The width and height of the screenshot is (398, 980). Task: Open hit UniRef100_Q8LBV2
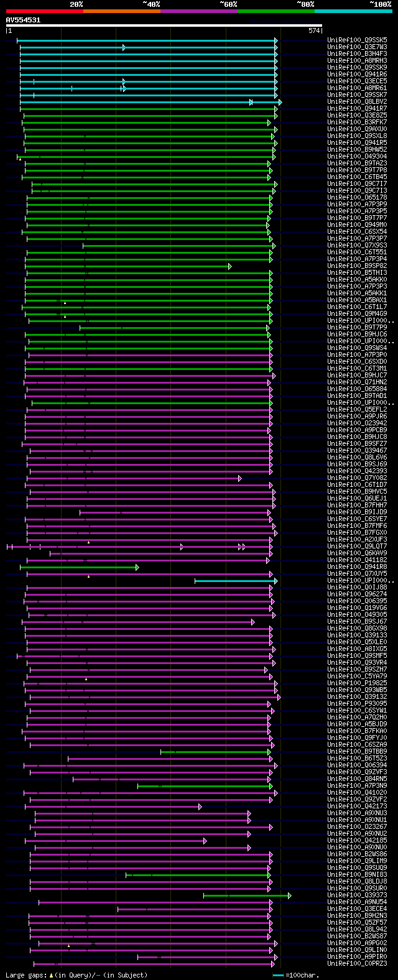[357, 101]
